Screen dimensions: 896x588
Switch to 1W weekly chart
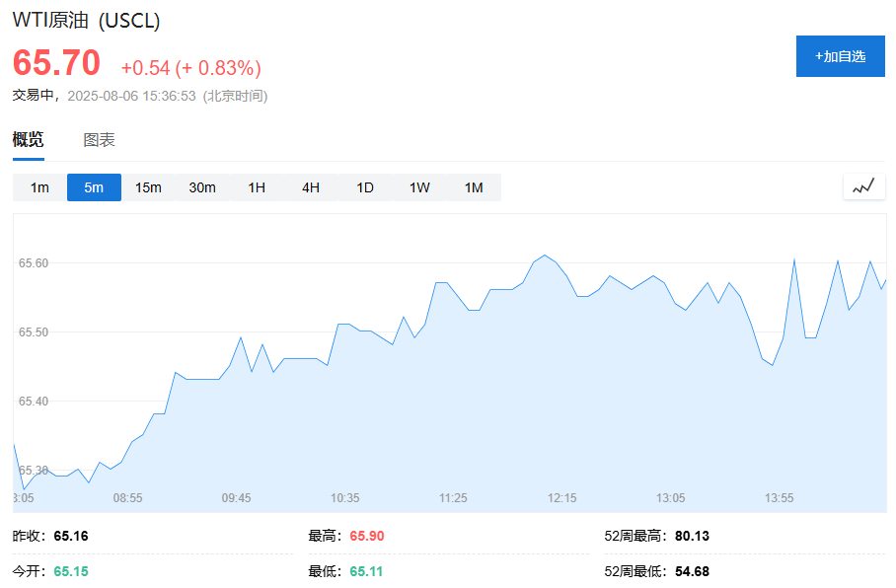pos(419,187)
